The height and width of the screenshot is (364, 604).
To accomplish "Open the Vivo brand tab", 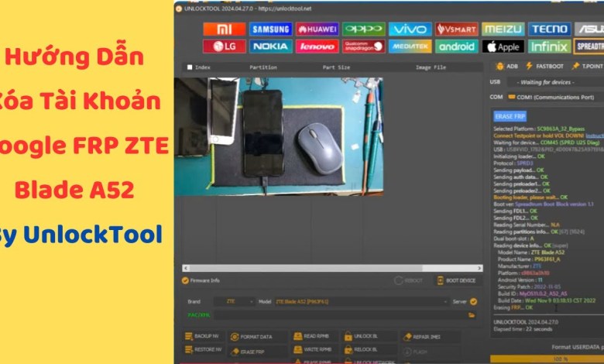I will pyautogui.click(x=410, y=29).
